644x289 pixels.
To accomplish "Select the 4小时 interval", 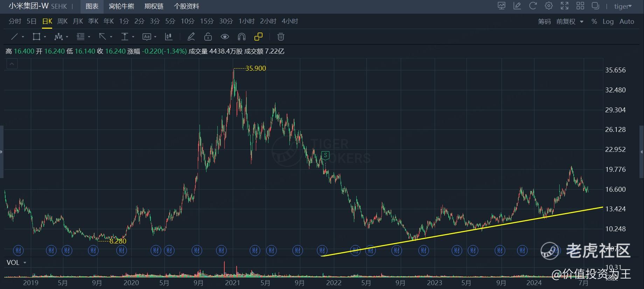I will tap(290, 21).
